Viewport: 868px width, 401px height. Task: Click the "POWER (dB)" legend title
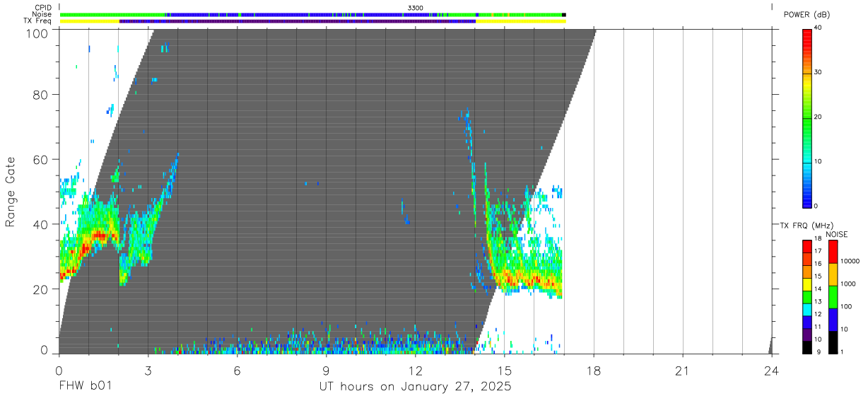[x=807, y=15]
